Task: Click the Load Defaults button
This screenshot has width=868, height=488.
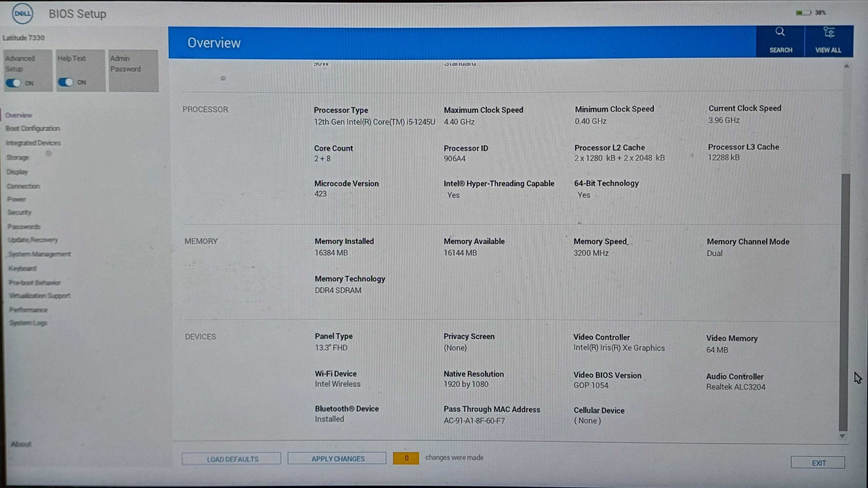Action: [232, 459]
